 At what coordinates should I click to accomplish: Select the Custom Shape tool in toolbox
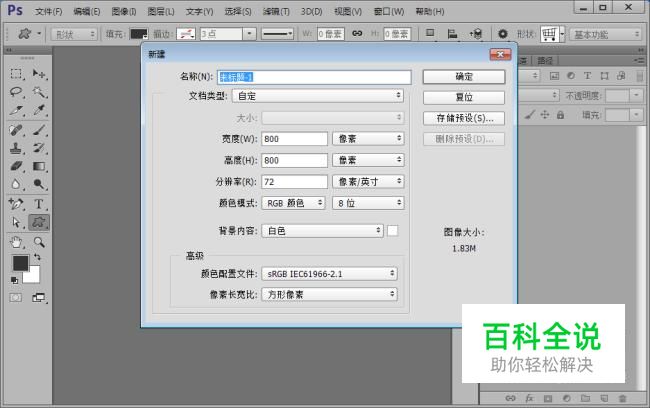tap(39, 222)
